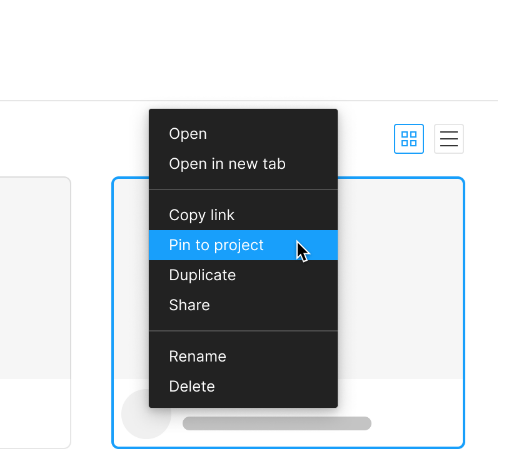Switch to list view layout

click(x=449, y=139)
